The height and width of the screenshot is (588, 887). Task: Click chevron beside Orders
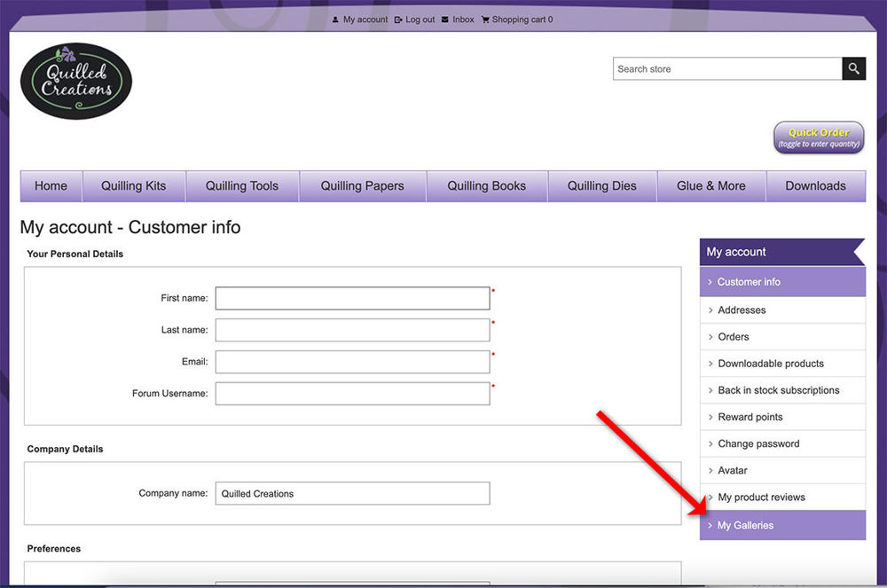tap(710, 336)
